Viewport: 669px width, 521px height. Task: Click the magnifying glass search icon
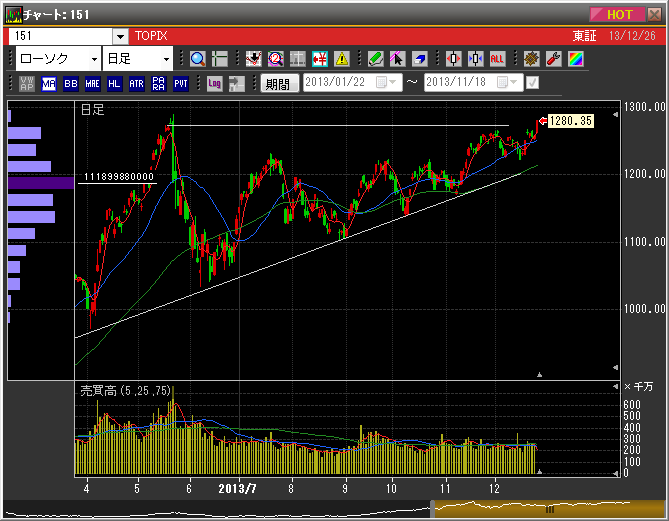point(198,59)
